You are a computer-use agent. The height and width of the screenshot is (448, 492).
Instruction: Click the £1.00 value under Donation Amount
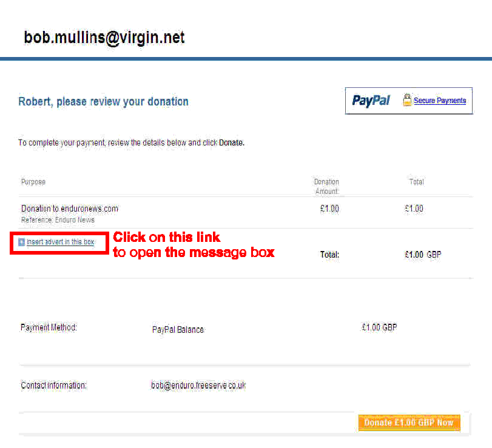[x=329, y=209]
